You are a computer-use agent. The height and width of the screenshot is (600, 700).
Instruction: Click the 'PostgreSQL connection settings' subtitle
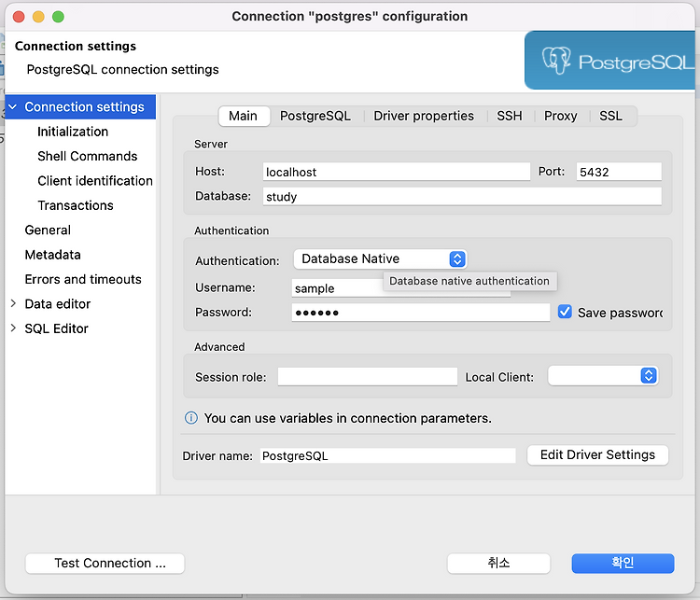pos(123,70)
